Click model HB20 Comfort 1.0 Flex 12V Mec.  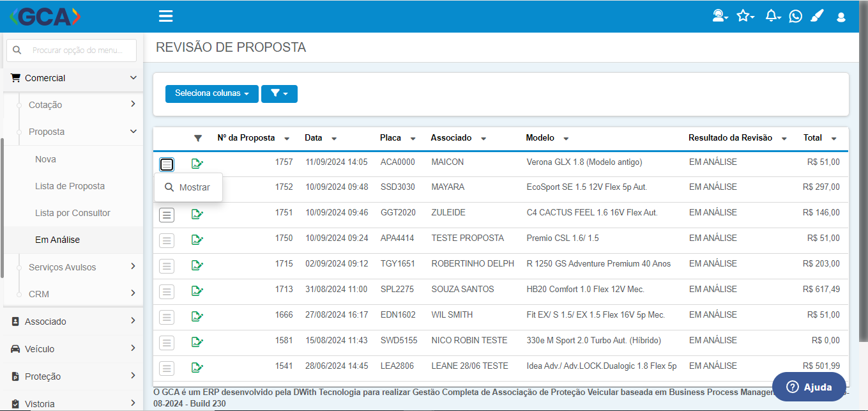tap(585, 290)
